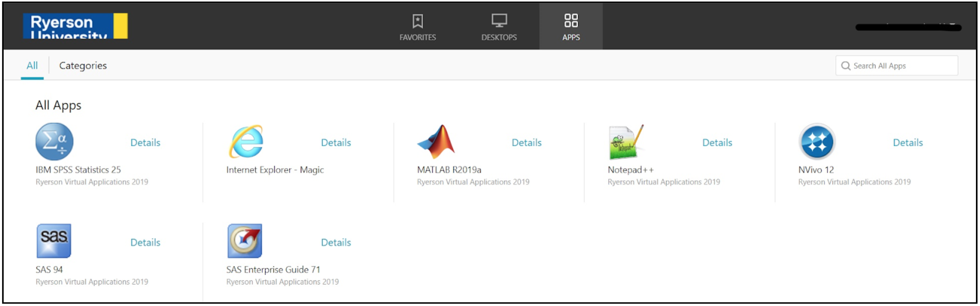Show Details for MATLAB R2019a
Image resolution: width=980 pixels, height=306 pixels.
pyautogui.click(x=527, y=142)
